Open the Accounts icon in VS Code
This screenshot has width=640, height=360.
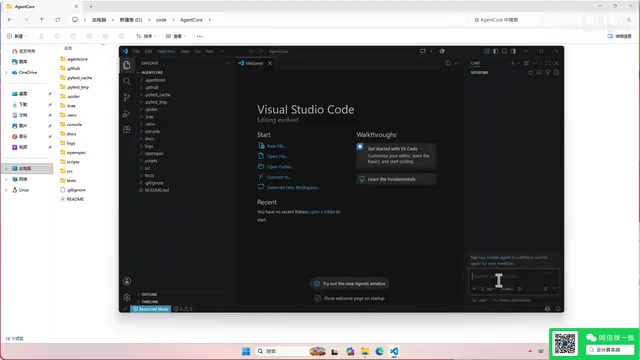[x=127, y=281]
